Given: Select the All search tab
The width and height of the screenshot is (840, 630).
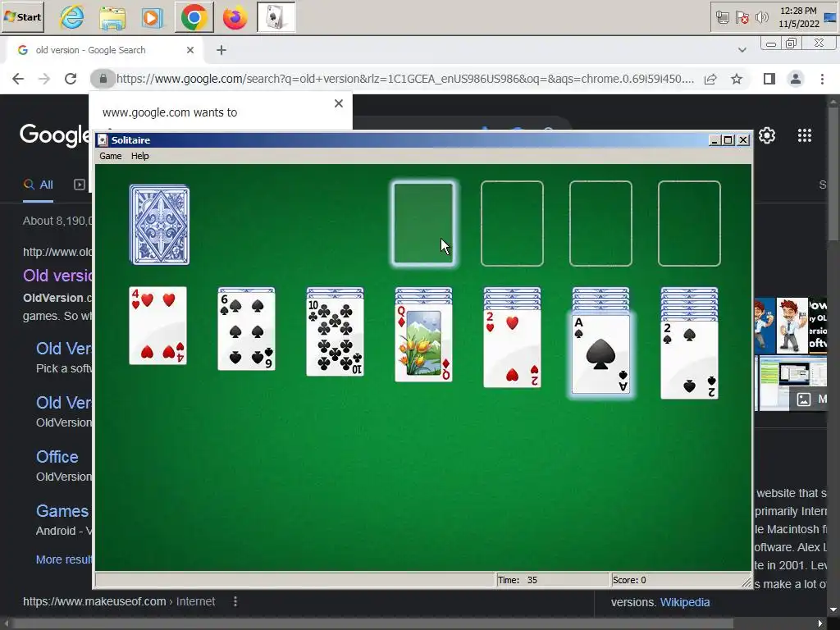Looking at the screenshot, I should 38,185.
